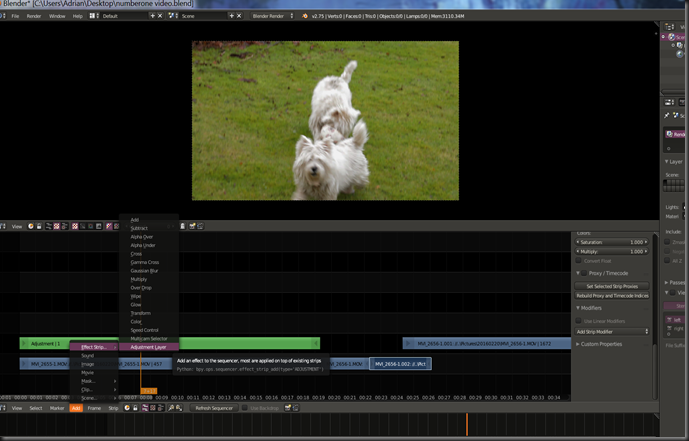The width and height of the screenshot is (689, 441).
Task: Choose Adjustment Layer effect strip
Action: point(149,347)
